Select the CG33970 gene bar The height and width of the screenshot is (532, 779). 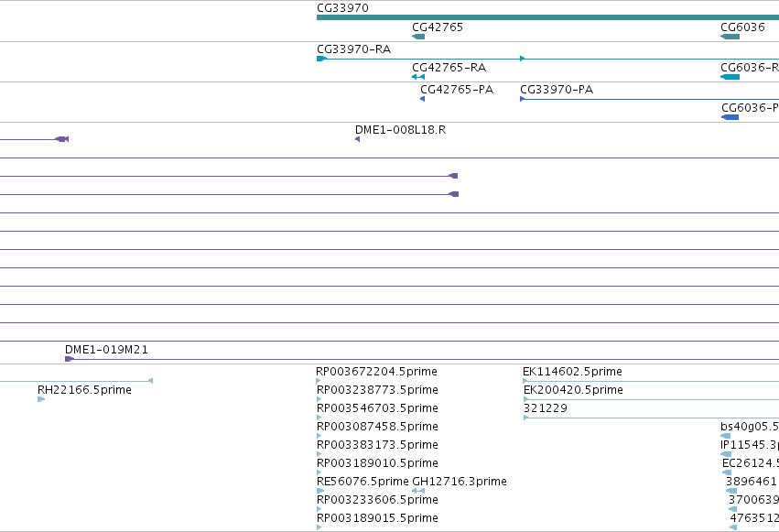point(547,18)
